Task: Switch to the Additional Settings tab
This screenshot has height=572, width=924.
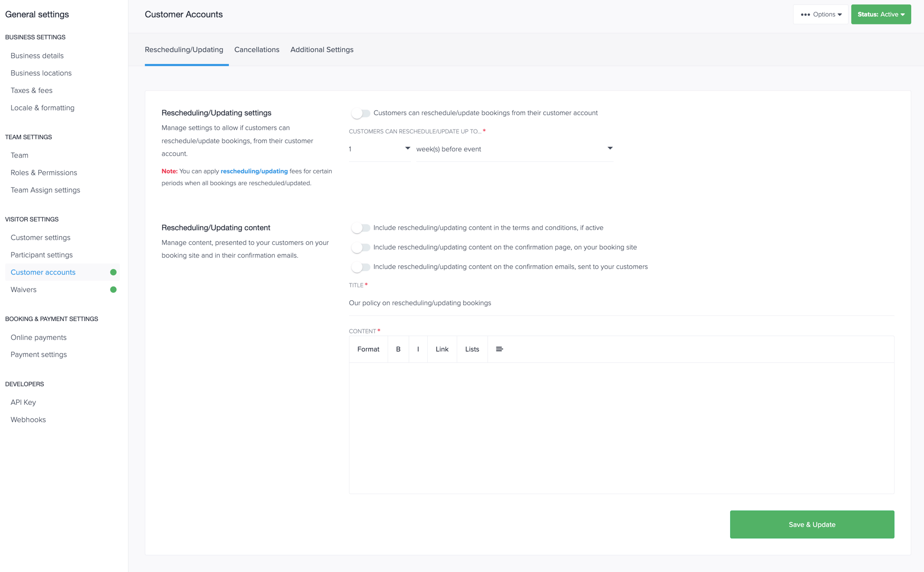Action: click(322, 50)
